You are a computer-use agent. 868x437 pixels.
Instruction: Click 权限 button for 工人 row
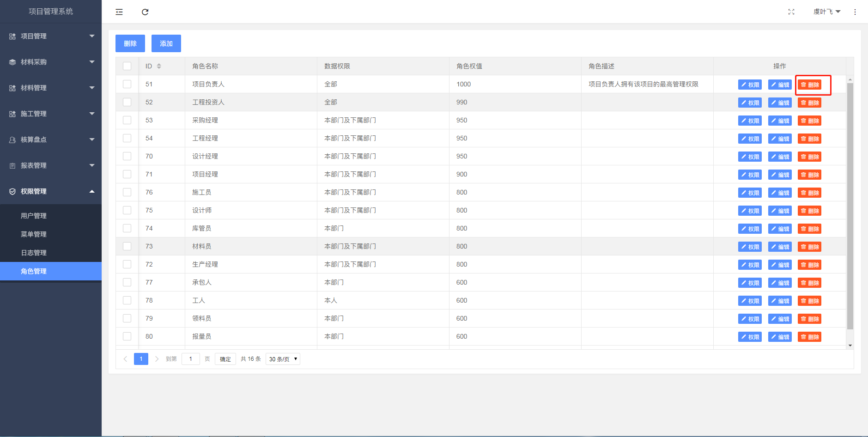[750, 301]
